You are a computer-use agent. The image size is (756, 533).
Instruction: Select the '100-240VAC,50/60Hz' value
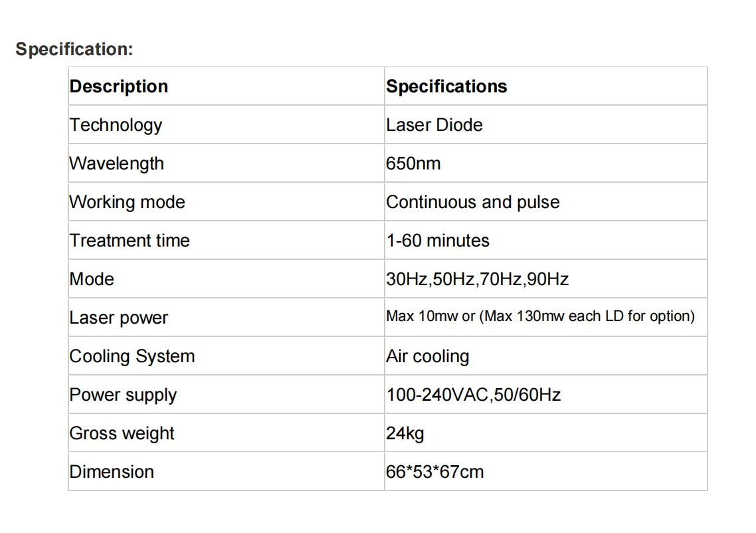(x=474, y=395)
